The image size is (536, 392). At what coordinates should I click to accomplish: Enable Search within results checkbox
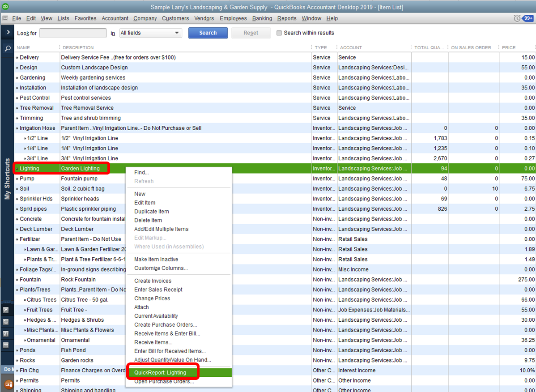click(279, 33)
